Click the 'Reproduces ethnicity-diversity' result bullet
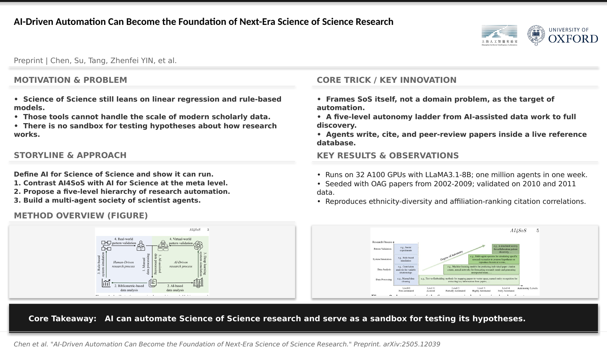Viewport: 607px width, 364px height. coord(452,202)
